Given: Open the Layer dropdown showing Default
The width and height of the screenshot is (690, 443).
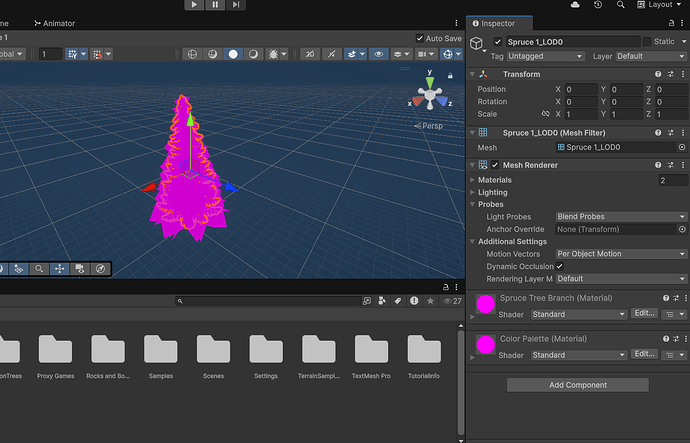Looking at the screenshot, I should (651, 56).
